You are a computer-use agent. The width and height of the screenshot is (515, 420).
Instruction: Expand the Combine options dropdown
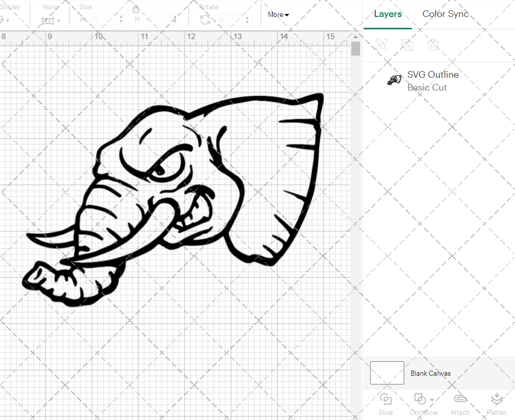pyautogui.click(x=432, y=400)
